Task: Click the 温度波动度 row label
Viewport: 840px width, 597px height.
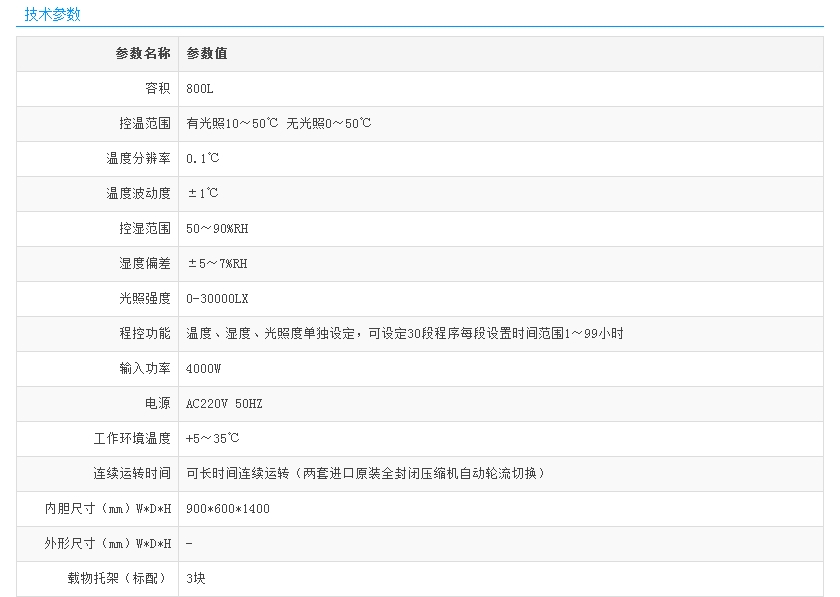Action: coord(139,194)
